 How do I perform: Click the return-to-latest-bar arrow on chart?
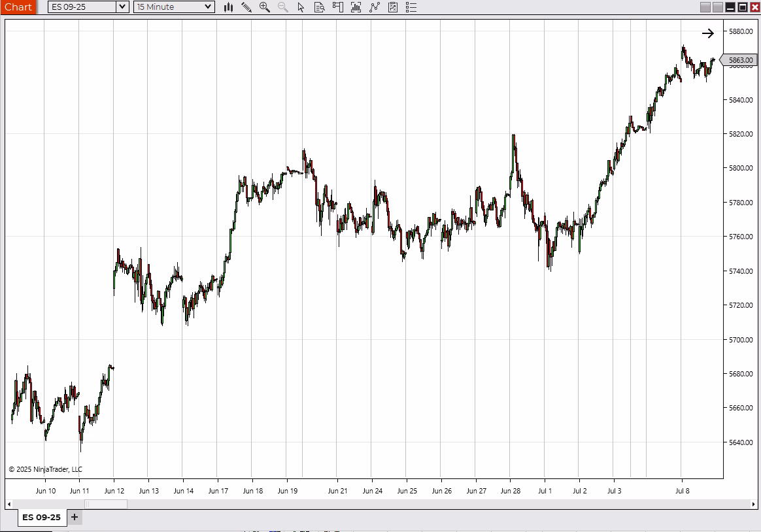[708, 33]
